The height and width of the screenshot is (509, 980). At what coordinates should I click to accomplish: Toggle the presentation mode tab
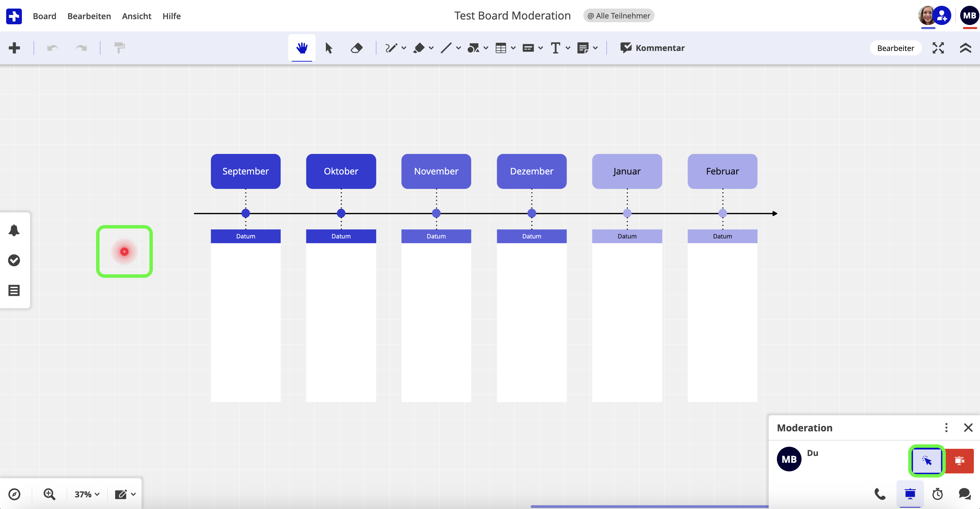pos(910,494)
